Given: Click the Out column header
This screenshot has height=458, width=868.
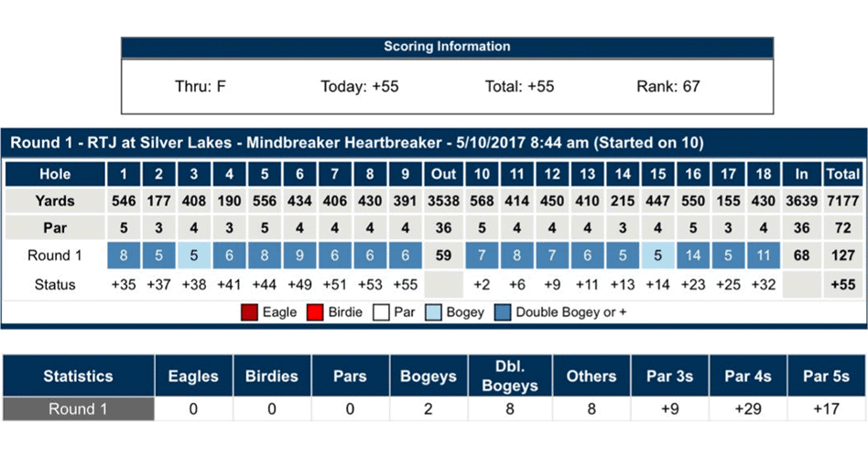Looking at the screenshot, I should pos(443,174).
